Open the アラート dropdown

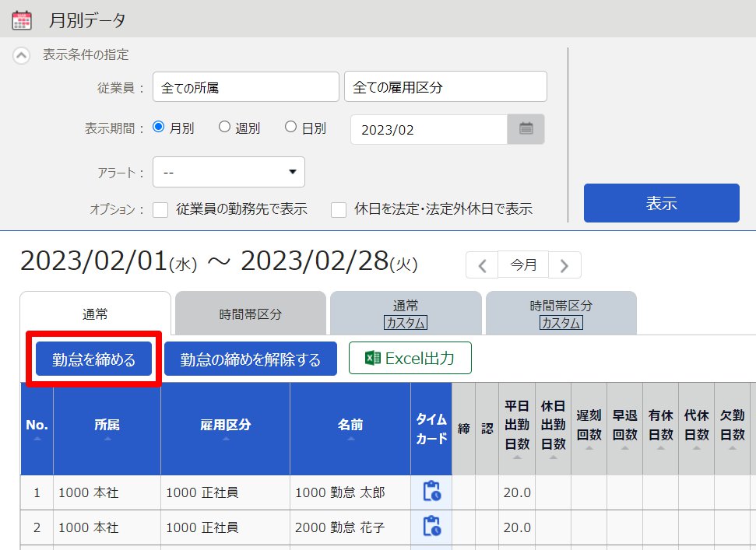click(x=229, y=172)
